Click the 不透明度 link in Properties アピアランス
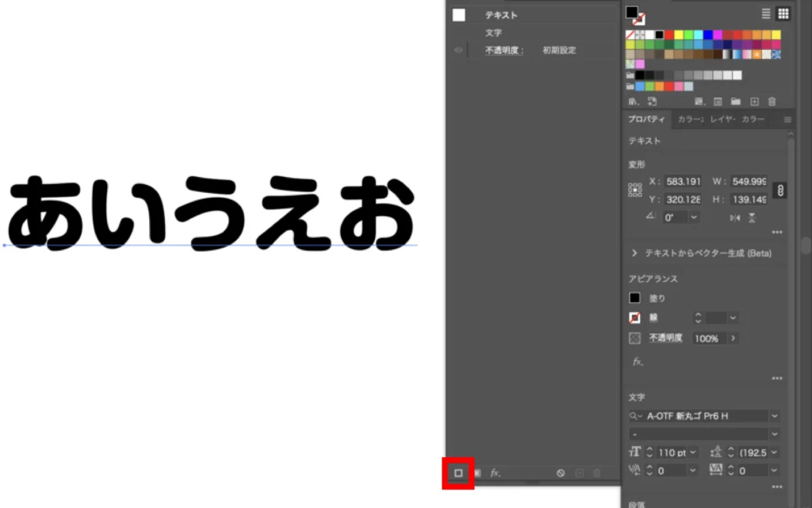This screenshot has height=508, width=812. [667, 338]
